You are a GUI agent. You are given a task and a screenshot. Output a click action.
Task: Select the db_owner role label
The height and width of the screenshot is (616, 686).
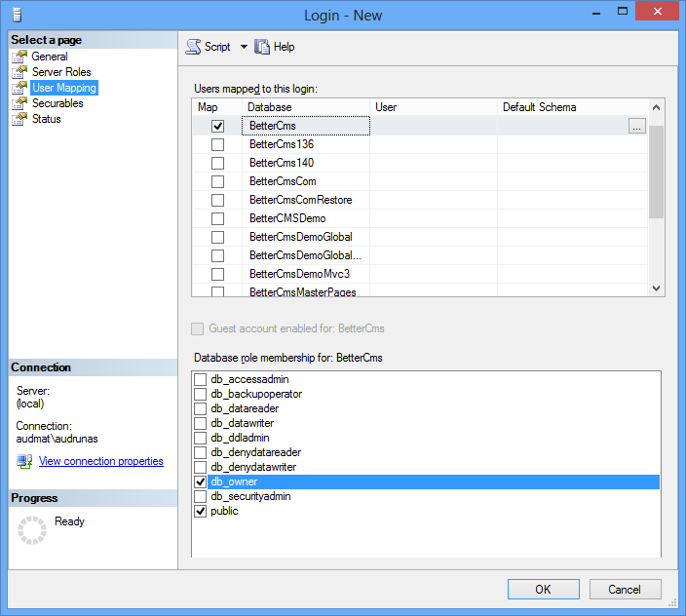tap(234, 481)
